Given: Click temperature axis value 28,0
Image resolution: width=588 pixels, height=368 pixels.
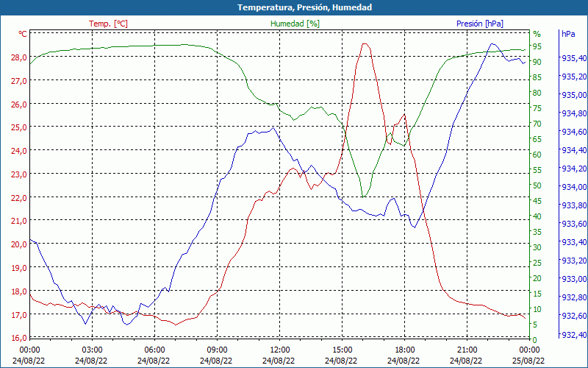Looking at the screenshot, I should tap(20, 57).
